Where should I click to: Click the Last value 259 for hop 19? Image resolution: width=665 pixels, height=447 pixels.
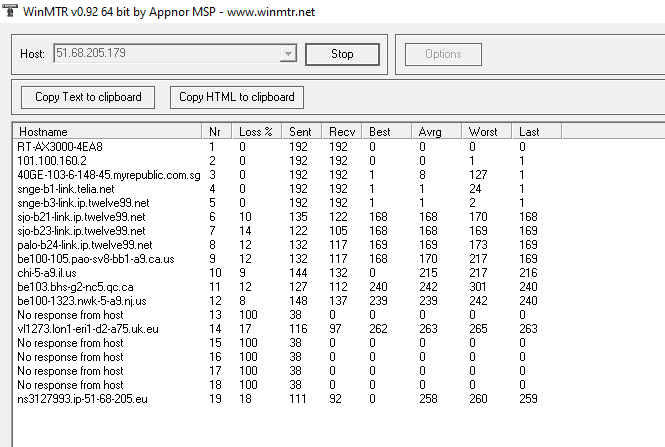(x=528, y=399)
